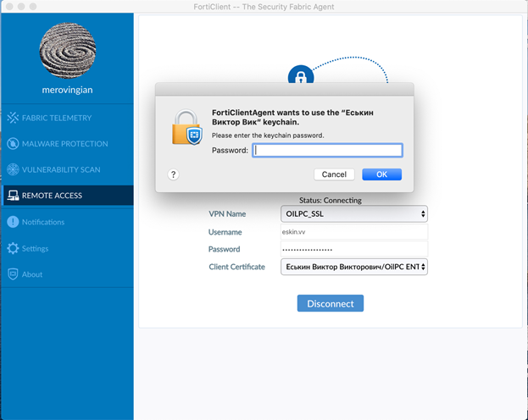Click the Username field eskin.vv
This screenshot has width=528, height=420.
click(x=353, y=232)
